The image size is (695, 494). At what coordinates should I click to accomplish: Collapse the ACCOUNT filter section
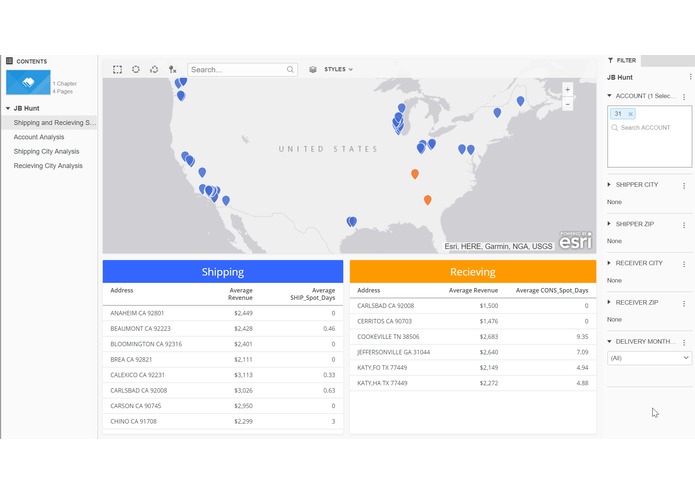pos(609,96)
